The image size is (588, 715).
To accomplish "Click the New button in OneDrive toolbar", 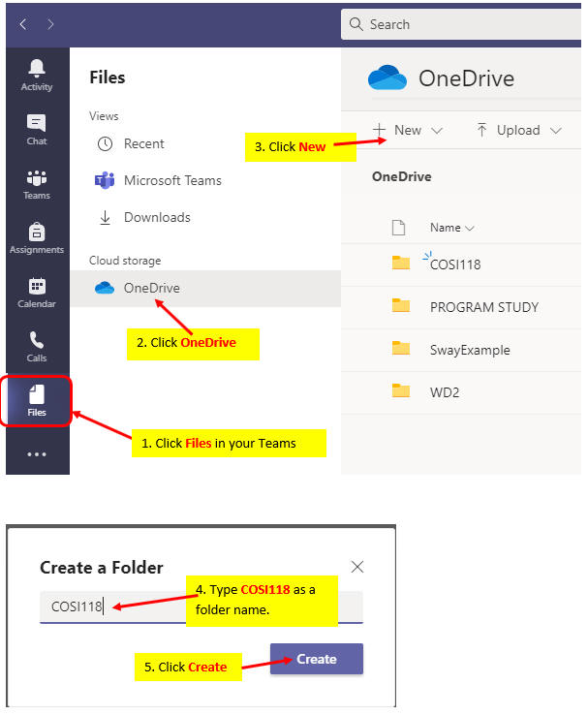I will coord(407,131).
